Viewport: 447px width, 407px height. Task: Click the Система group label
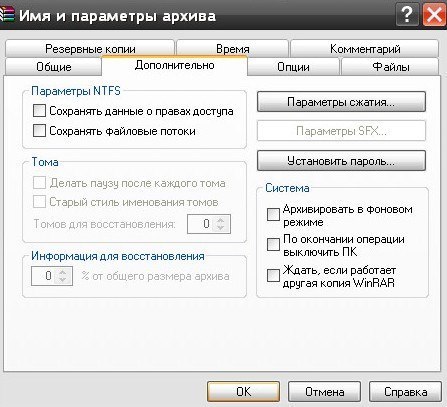287,188
